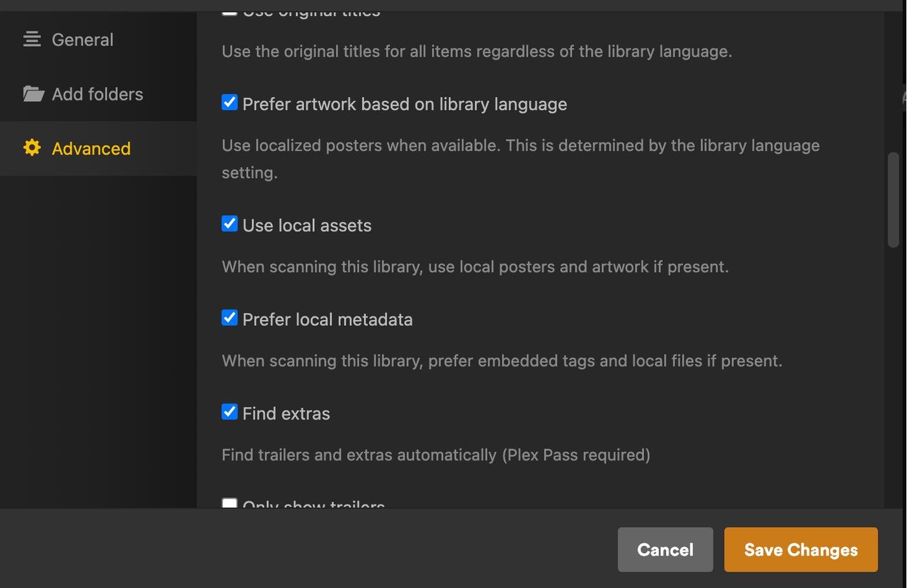Open the General settings tab
Viewport: 907px width, 588px height.
pyautogui.click(x=98, y=40)
